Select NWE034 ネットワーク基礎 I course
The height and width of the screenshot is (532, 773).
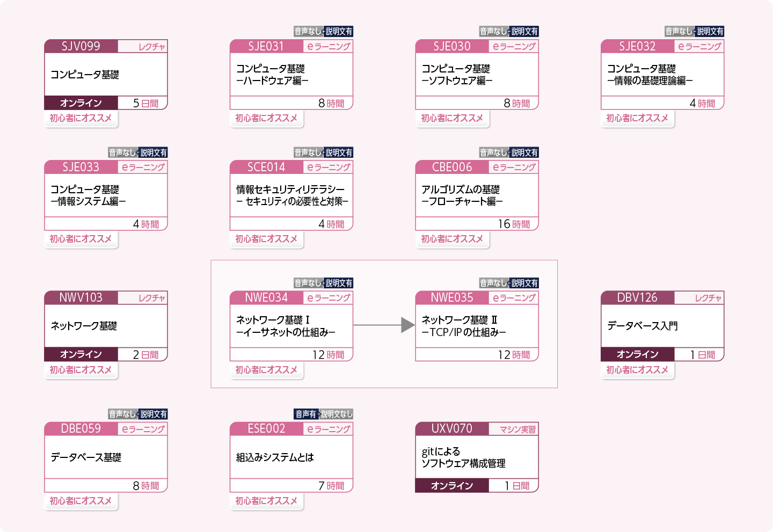coord(291,326)
